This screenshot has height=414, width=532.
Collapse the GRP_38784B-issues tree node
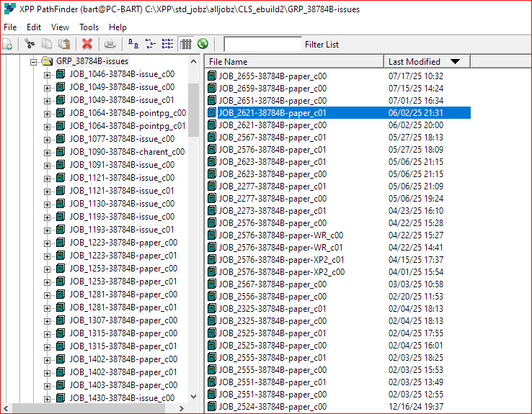pyautogui.click(x=33, y=62)
